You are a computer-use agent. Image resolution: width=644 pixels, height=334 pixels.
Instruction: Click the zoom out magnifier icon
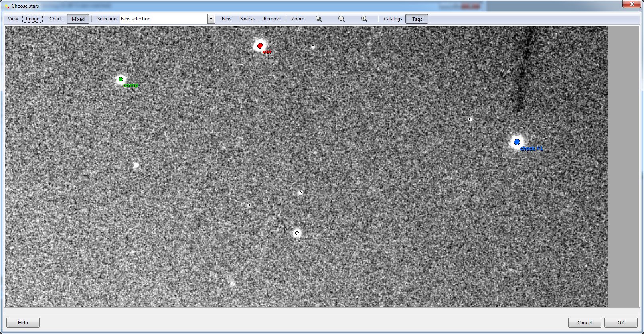click(341, 19)
